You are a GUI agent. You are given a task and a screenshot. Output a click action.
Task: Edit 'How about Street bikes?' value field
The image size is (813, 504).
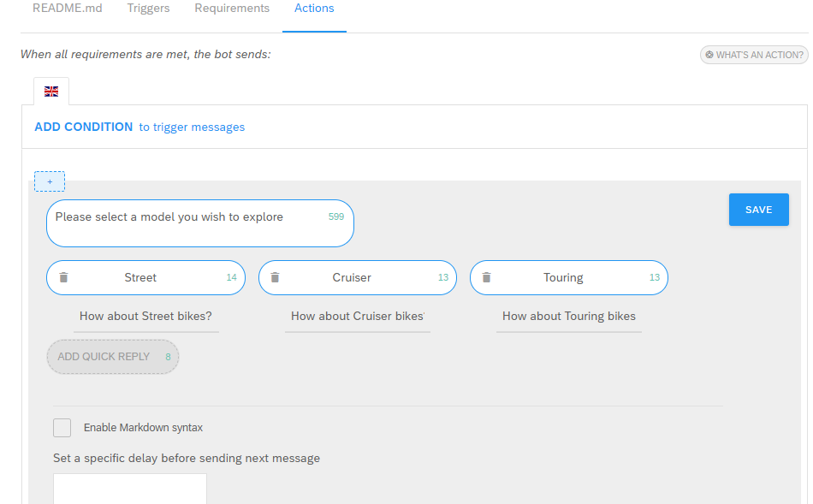145,317
